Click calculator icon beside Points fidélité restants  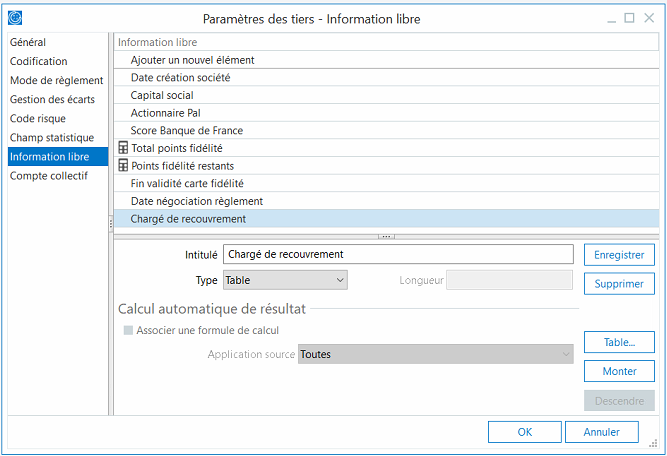124,166
